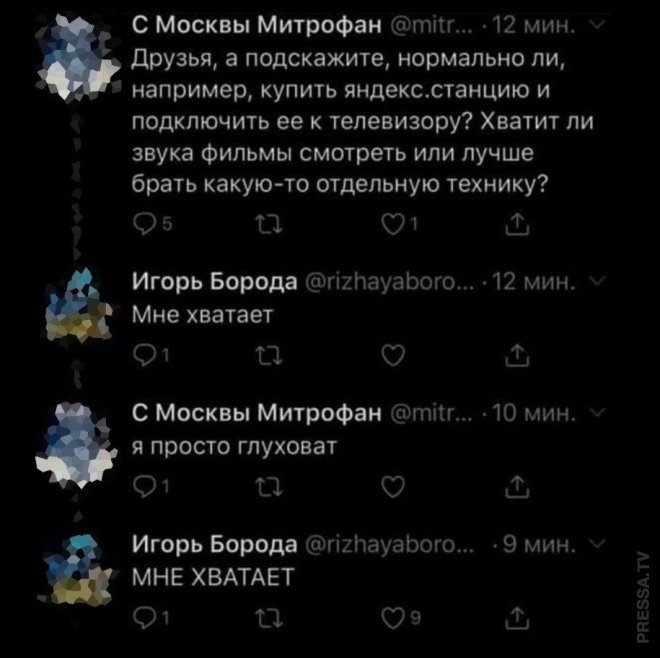This screenshot has height=658, width=660.
Task: Open options chevron on "МНЕ ХВАТАЕТ" caps tweet
Action: pos(594,545)
